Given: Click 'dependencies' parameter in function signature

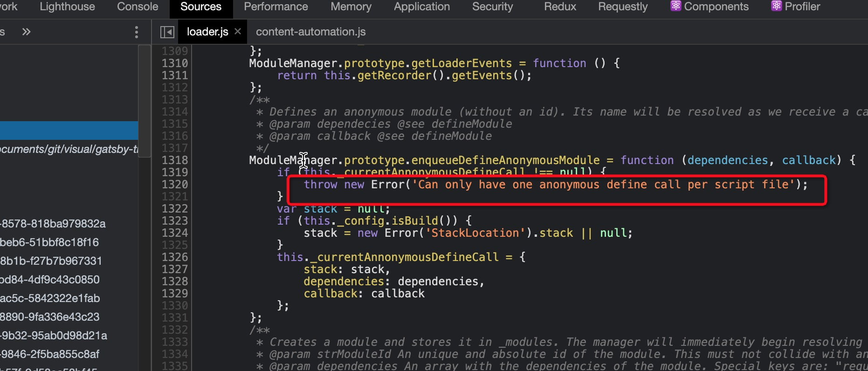Looking at the screenshot, I should [x=728, y=160].
